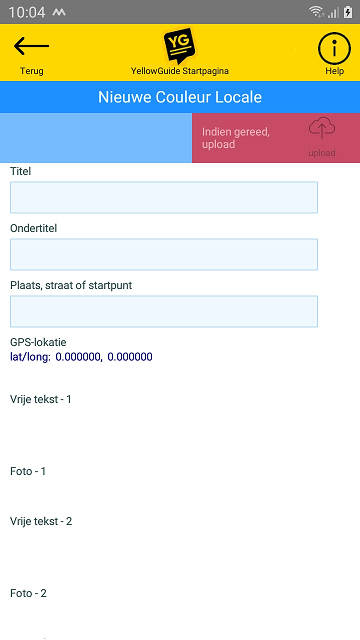
Task: Tap the battery charging status icon
Action: point(348,12)
